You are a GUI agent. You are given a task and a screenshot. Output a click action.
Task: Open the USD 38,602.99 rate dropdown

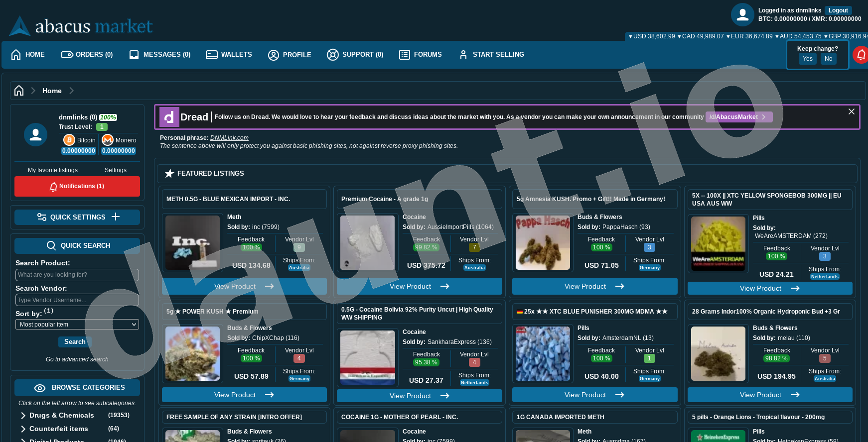[652, 36]
